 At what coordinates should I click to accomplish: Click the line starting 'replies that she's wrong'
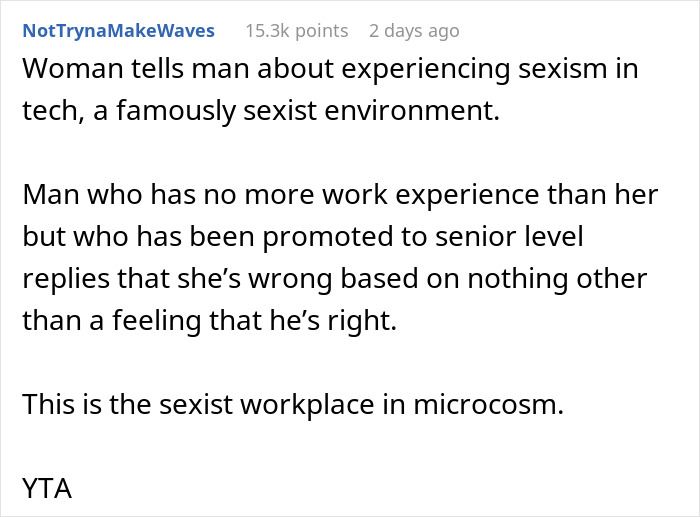tap(335, 279)
